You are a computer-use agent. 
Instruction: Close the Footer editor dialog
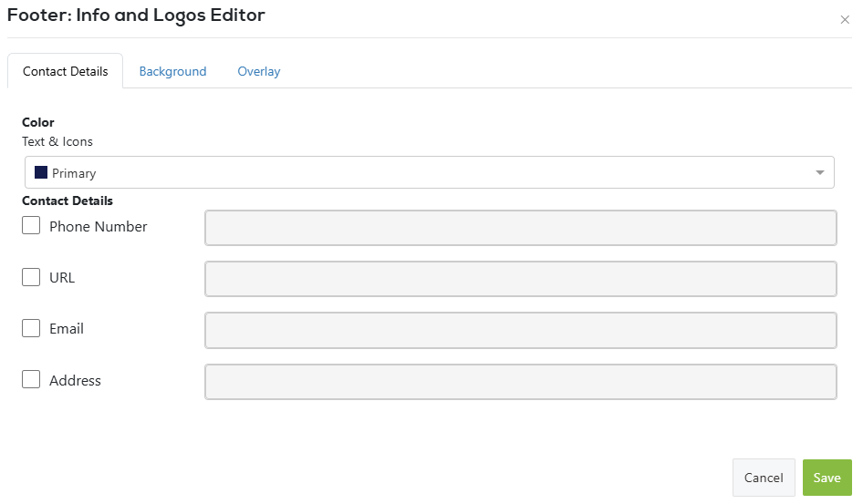point(844,20)
